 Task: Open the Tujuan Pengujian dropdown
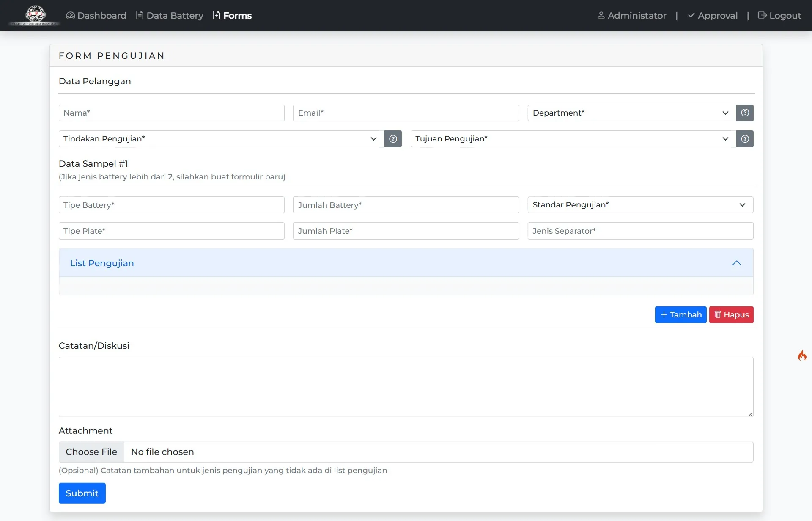(573, 139)
